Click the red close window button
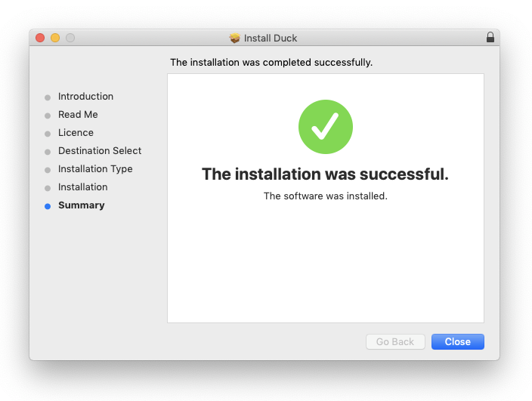 point(40,38)
